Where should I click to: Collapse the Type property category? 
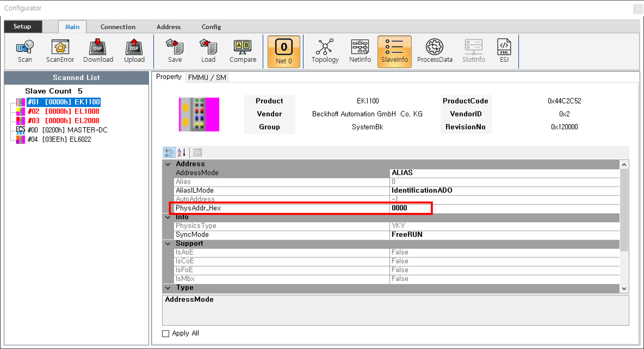168,288
